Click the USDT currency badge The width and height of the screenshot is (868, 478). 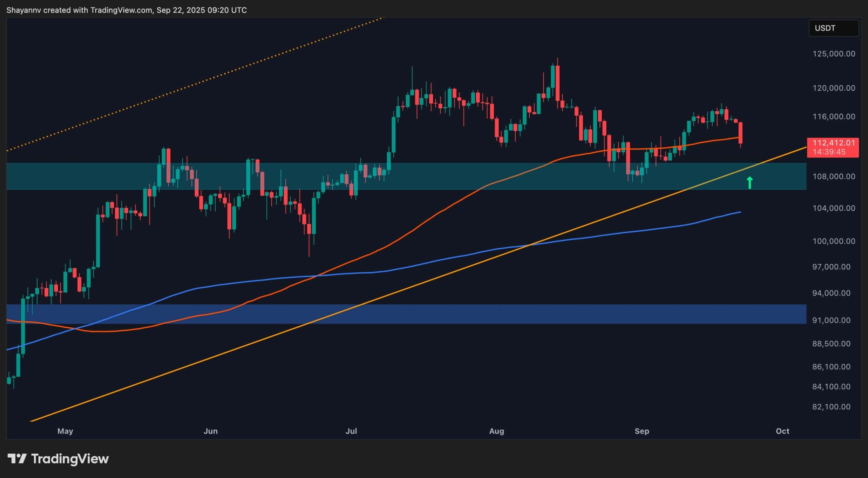coord(833,28)
